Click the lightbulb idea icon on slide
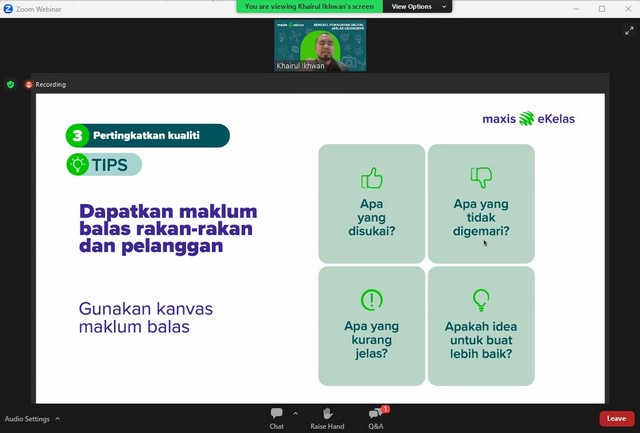 pos(481,299)
